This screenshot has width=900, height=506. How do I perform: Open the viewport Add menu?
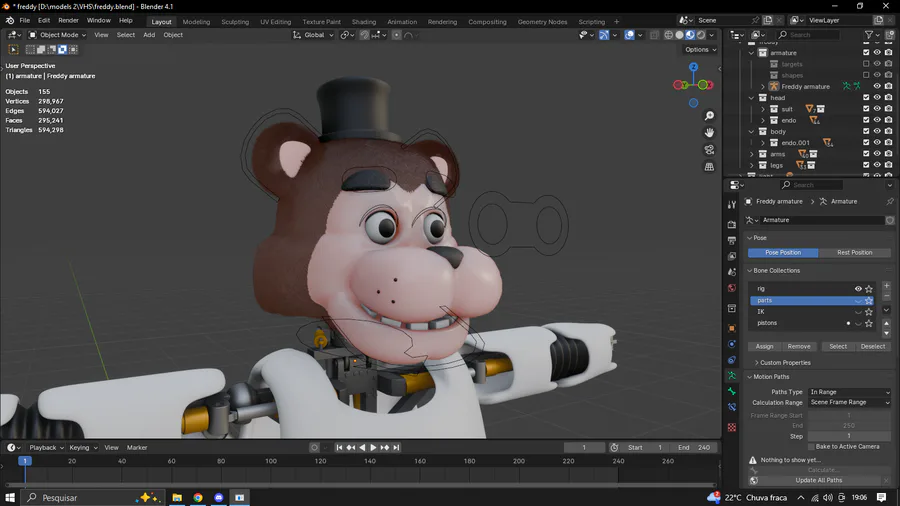point(149,35)
